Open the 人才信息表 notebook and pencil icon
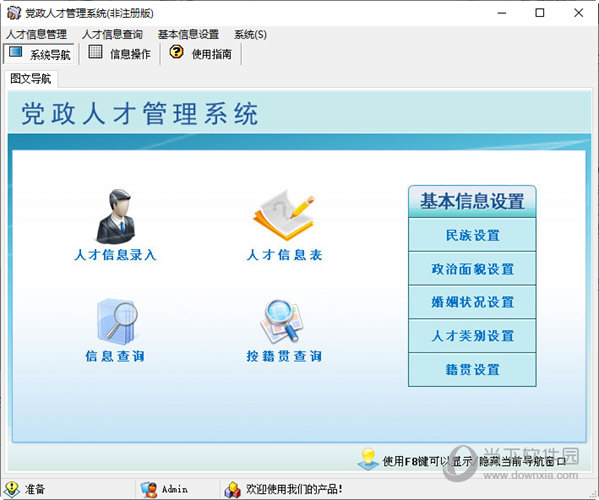 click(x=283, y=216)
